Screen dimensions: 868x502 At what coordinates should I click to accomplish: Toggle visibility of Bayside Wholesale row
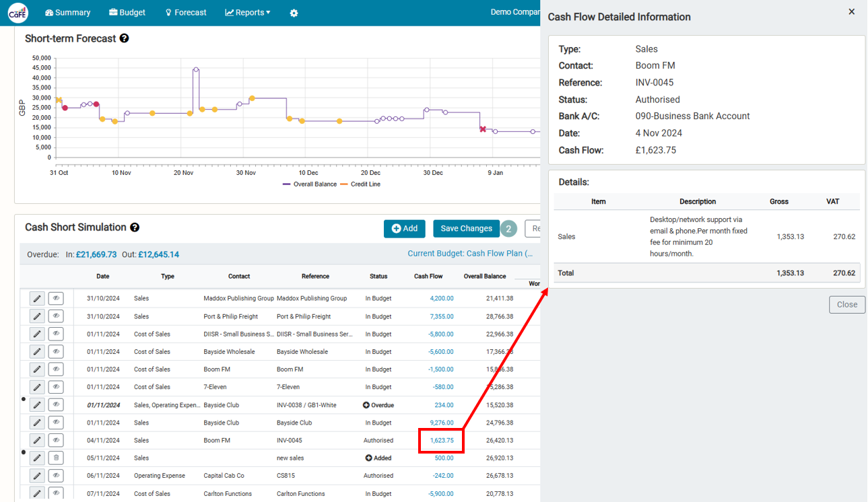click(56, 351)
